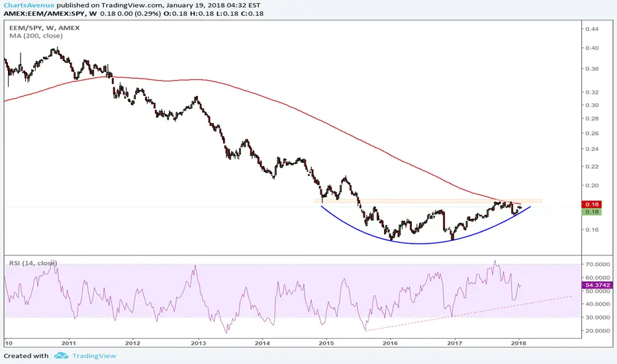Viewport: 617px width, 364px height.
Task: Click the 0.36 price axis value
Action: [x=592, y=68]
